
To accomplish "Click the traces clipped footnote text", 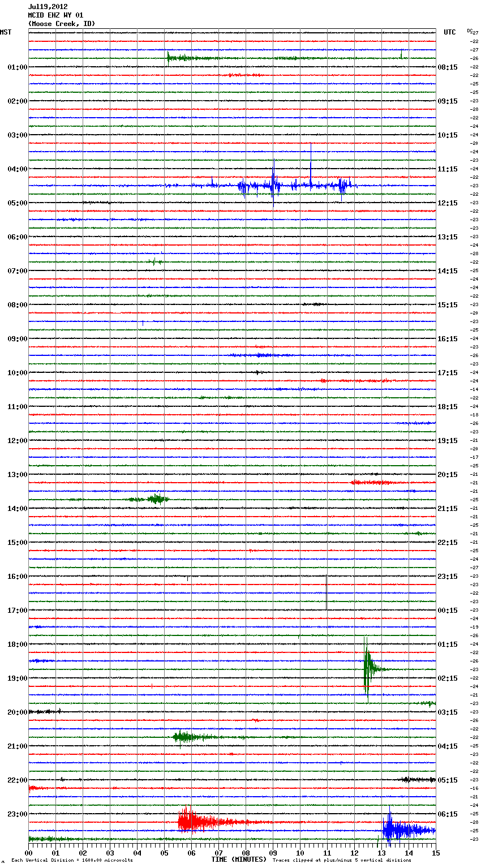I will click(x=342, y=860).
